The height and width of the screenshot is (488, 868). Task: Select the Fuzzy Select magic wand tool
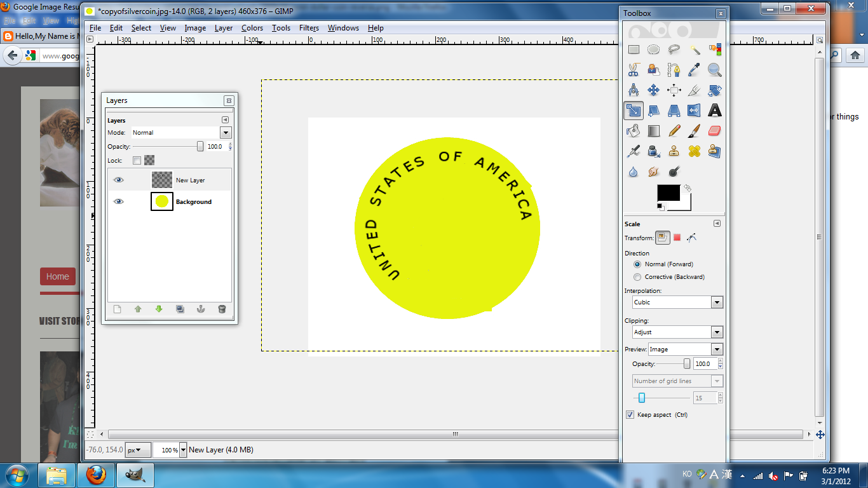pos(695,50)
